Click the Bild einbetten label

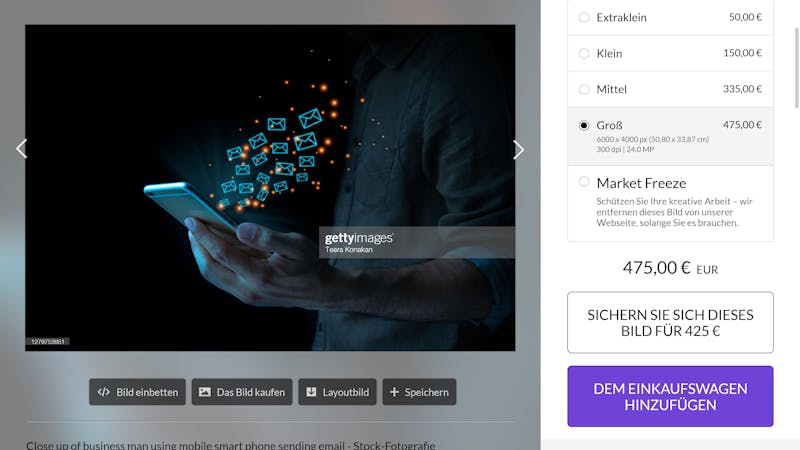(x=147, y=392)
